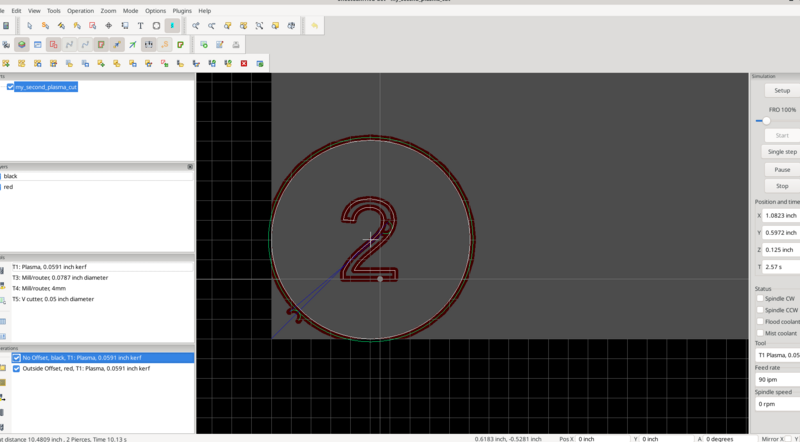The image size is (800, 442).
Task: Click the Feed rate field 90 ipm
Action: tap(778, 380)
